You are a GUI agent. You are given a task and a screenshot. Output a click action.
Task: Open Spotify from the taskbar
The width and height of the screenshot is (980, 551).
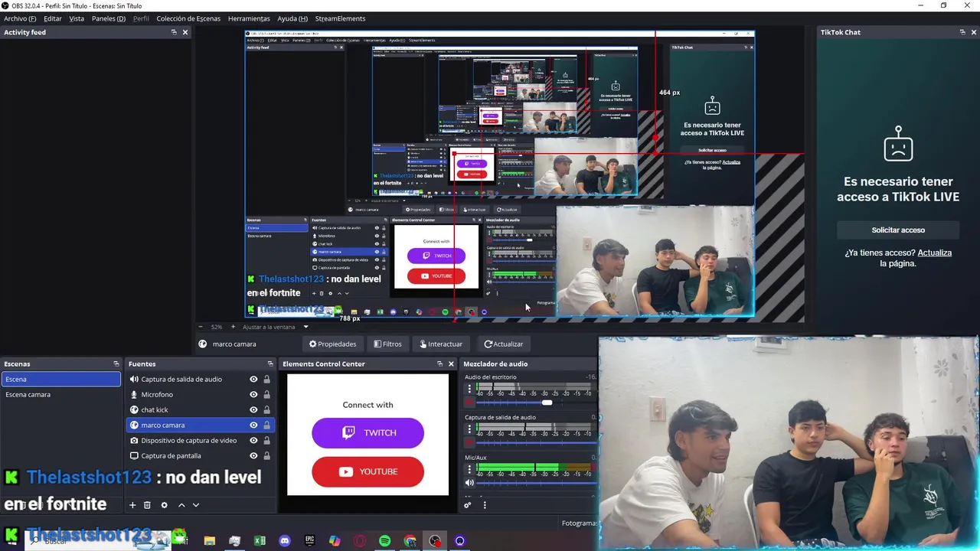pos(384,541)
